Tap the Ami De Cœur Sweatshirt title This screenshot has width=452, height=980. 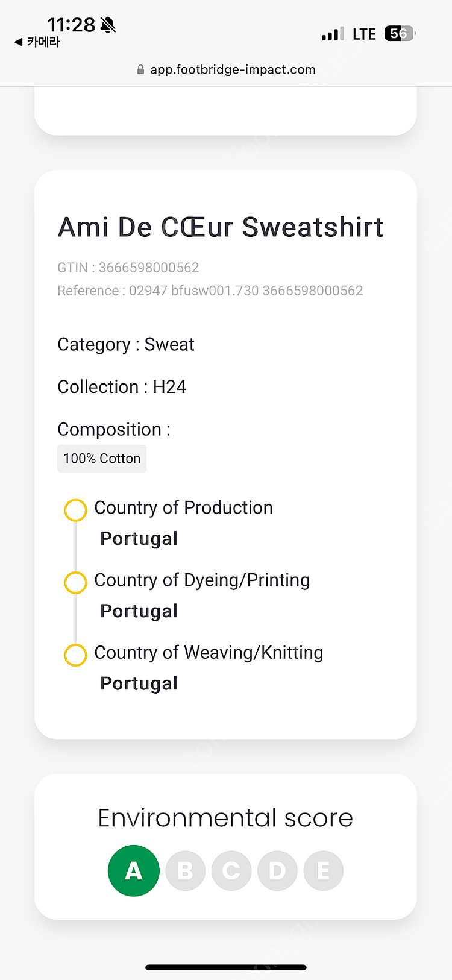click(221, 227)
